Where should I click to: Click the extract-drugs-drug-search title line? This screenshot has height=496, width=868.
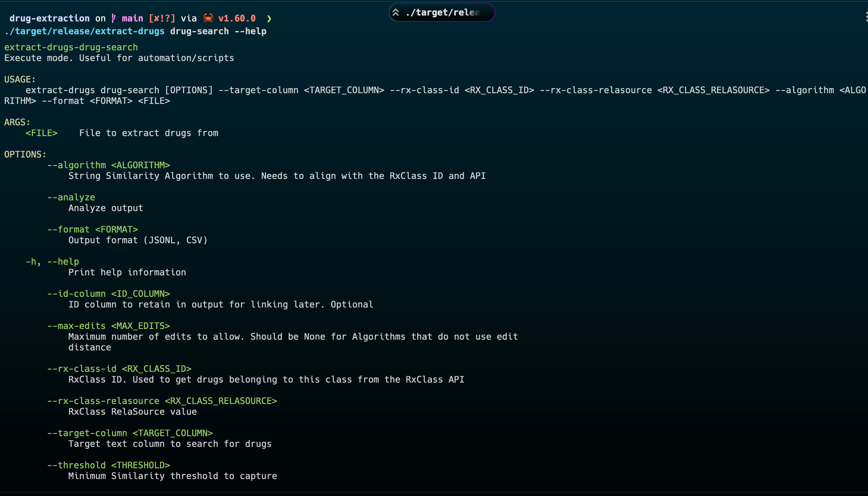[71, 47]
